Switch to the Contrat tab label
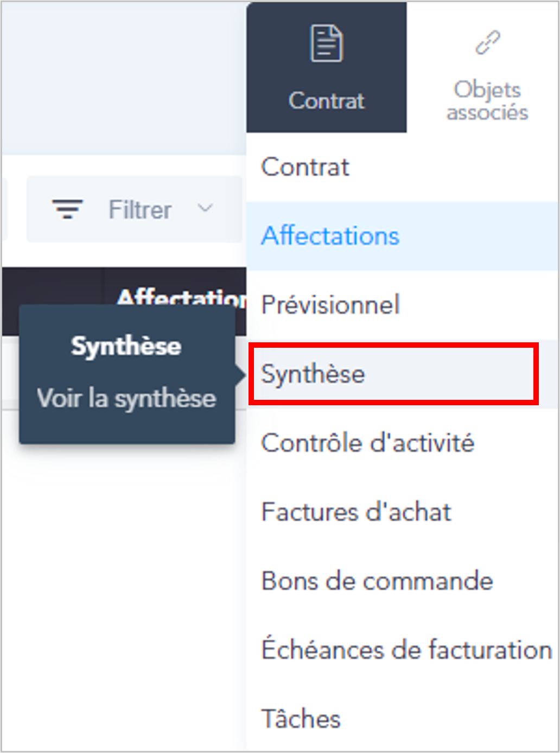This screenshot has width=560, height=753. (326, 101)
